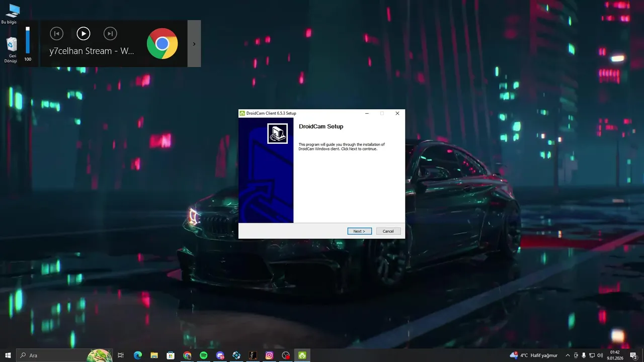Open the notification center icon
The image size is (644, 362).
[634, 355]
